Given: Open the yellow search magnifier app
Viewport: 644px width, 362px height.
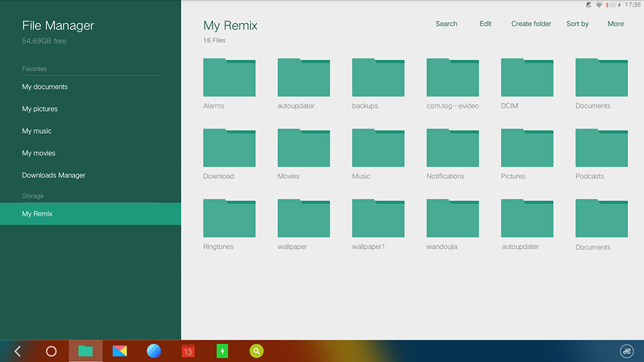Looking at the screenshot, I should 256,351.
